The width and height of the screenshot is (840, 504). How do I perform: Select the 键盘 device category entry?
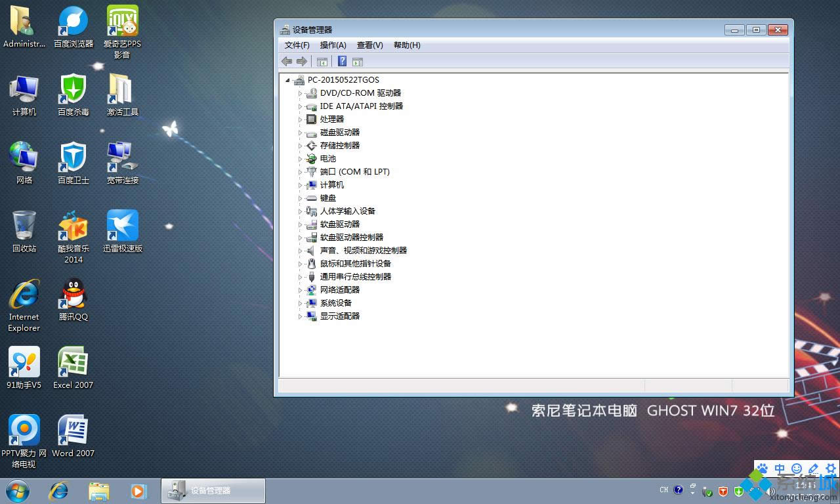328,198
